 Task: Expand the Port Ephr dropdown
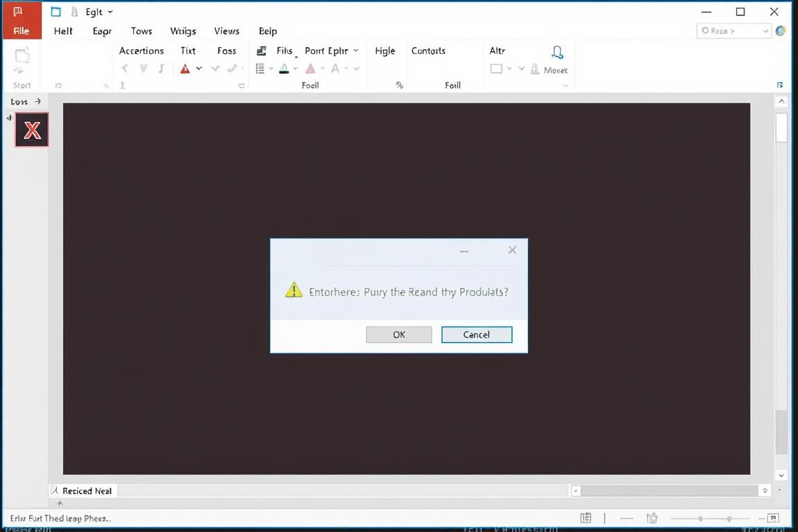point(356,51)
